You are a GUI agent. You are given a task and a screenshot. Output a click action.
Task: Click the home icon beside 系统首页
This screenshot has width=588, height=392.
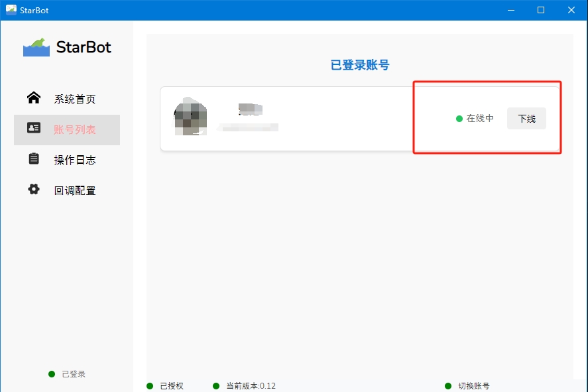[34, 98]
